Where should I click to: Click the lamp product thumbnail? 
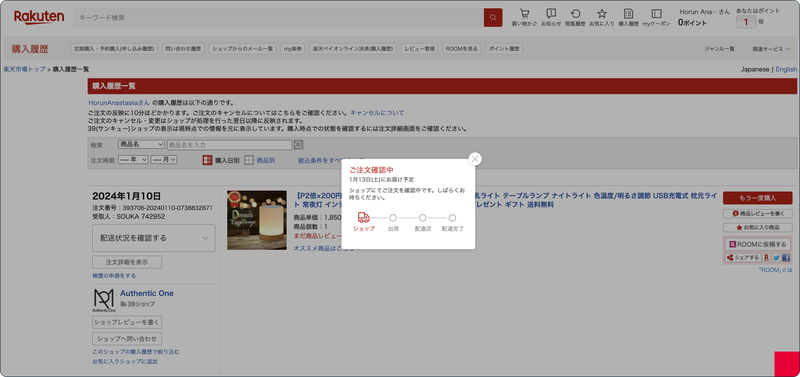tap(257, 220)
